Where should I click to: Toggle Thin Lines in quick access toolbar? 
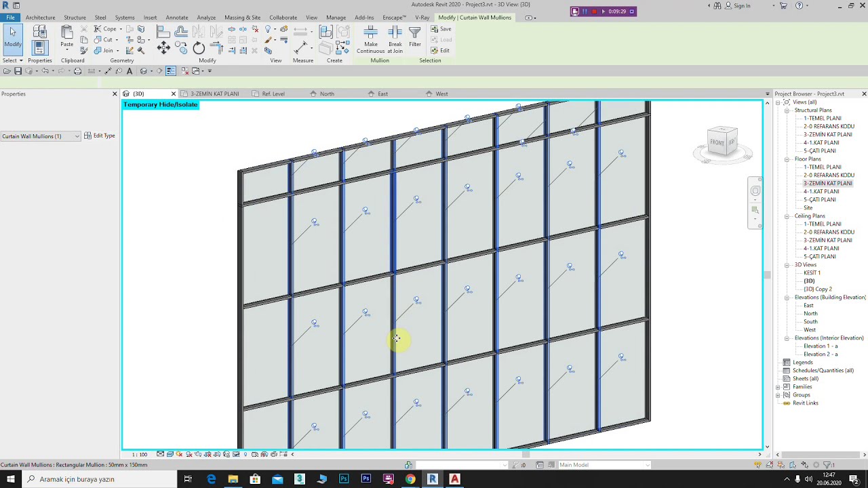(x=171, y=71)
